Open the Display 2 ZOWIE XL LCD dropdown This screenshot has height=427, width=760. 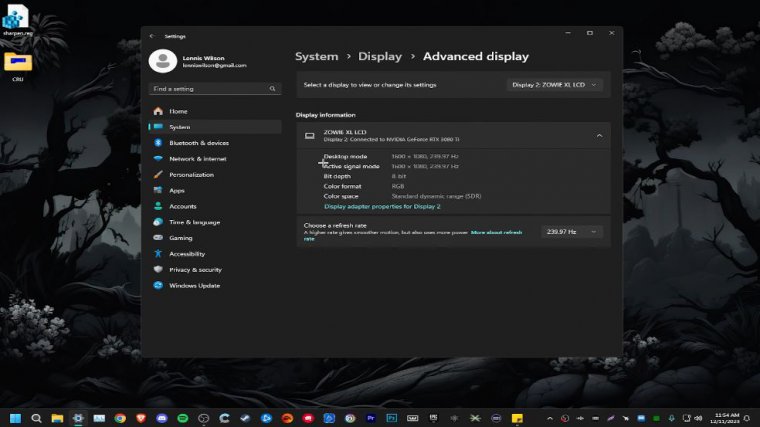[555, 85]
